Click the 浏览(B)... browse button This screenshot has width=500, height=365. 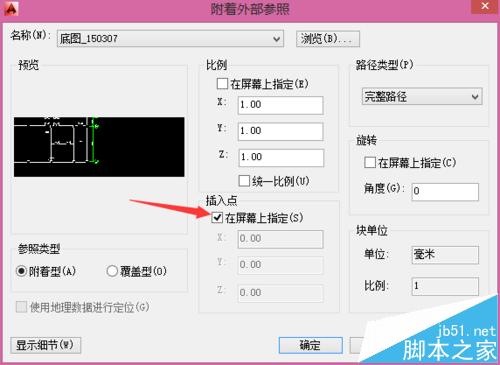[x=328, y=39]
